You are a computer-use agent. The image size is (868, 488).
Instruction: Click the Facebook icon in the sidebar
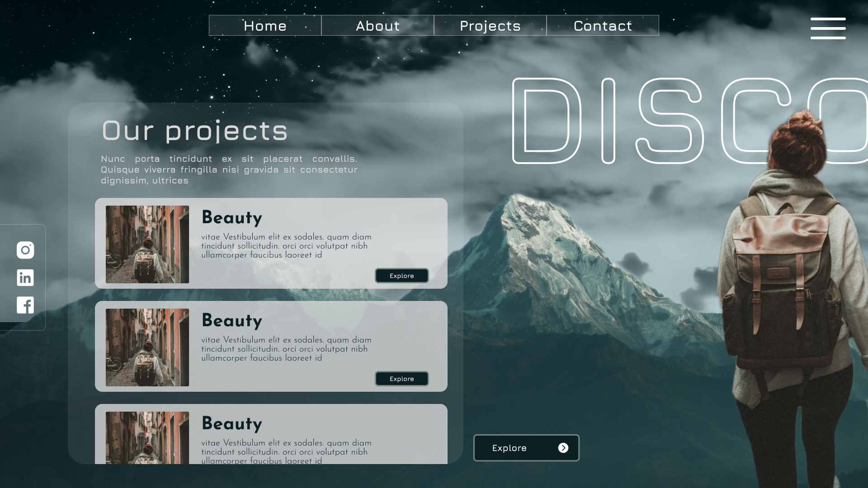click(x=25, y=305)
